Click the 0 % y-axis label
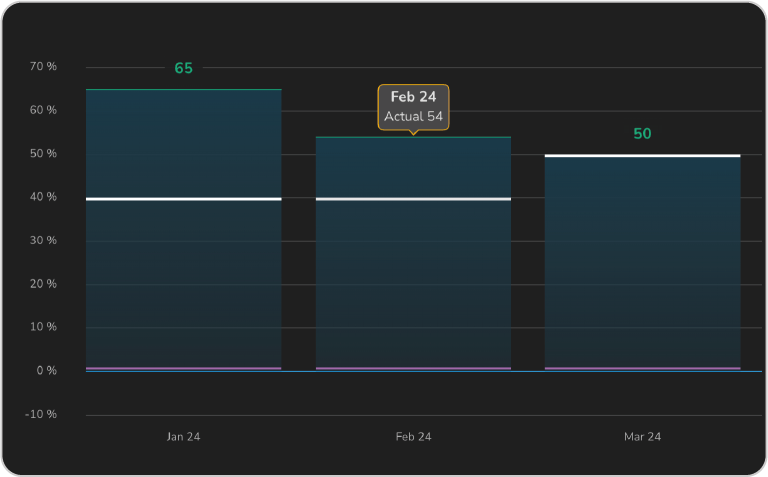Viewport: 768px width, 477px height. point(46,371)
